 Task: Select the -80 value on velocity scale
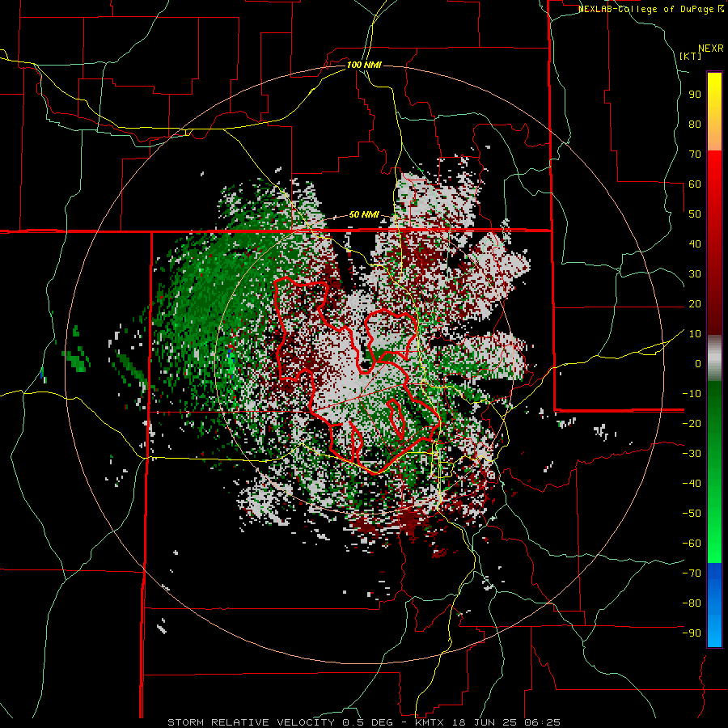click(692, 603)
